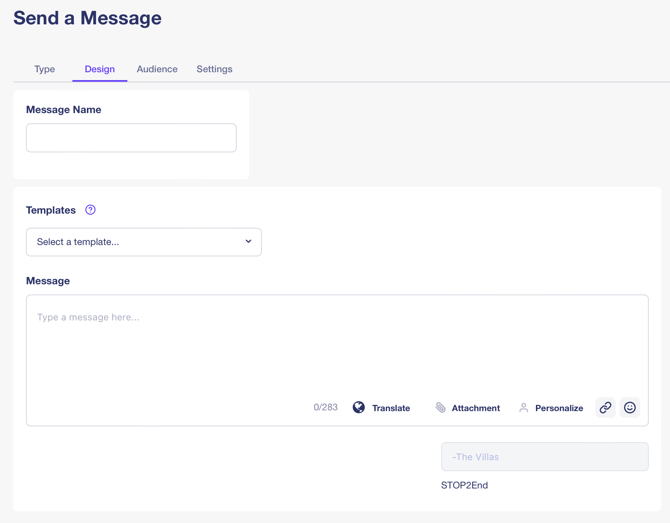
Task: Select the Design tab
Action: pos(100,69)
